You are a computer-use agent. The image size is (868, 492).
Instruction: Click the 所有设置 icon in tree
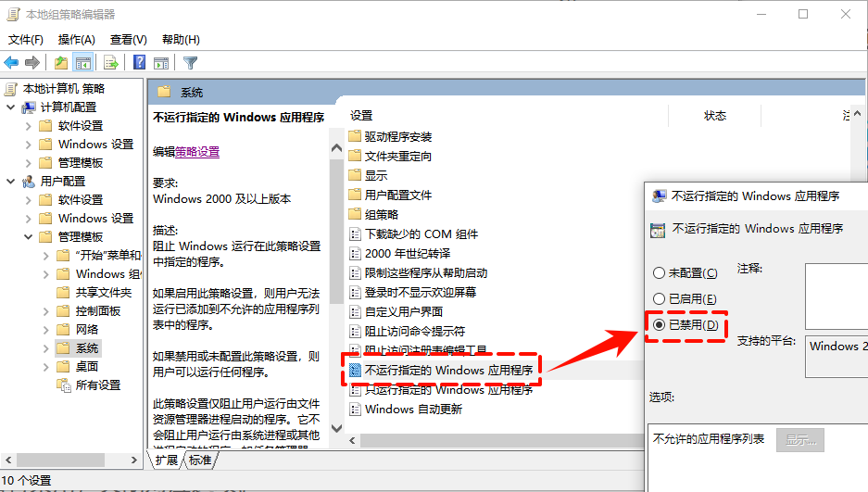pyautogui.click(x=64, y=385)
